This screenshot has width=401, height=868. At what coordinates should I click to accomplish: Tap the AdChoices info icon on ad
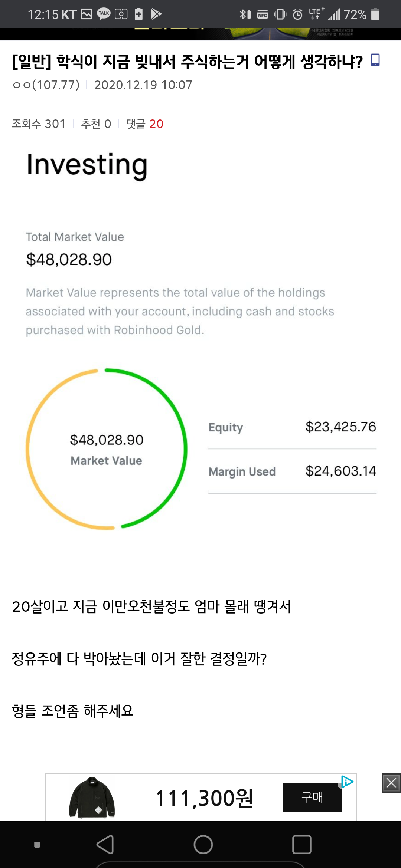pyautogui.click(x=347, y=782)
